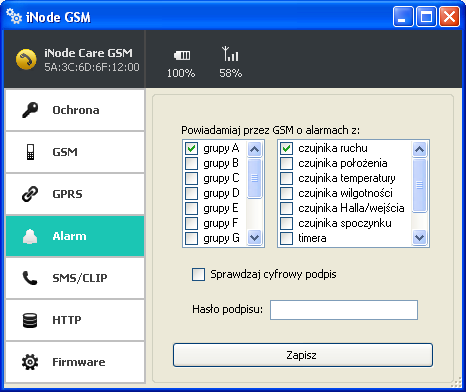Click the Powiadamiaj przez GSM label

pyautogui.click(x=271, y=130)
